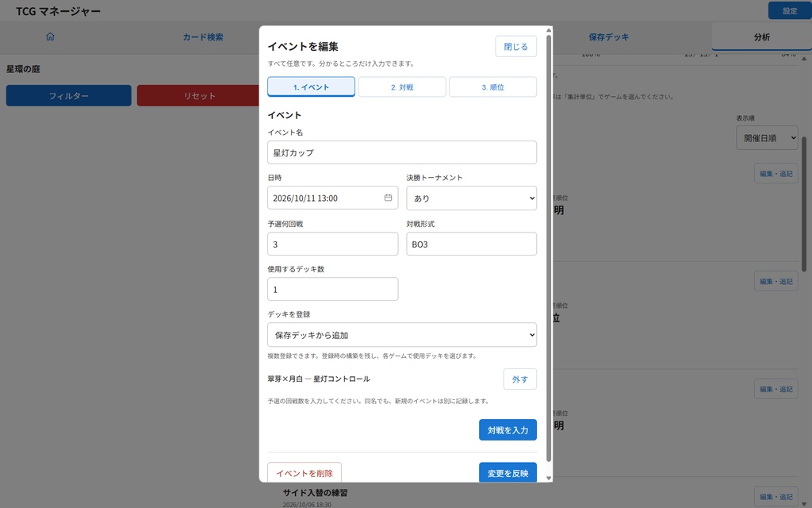Click the 使用するデッキ数 input
The height and width of the screenshot is (508, 812).
(x=332, y=289)
